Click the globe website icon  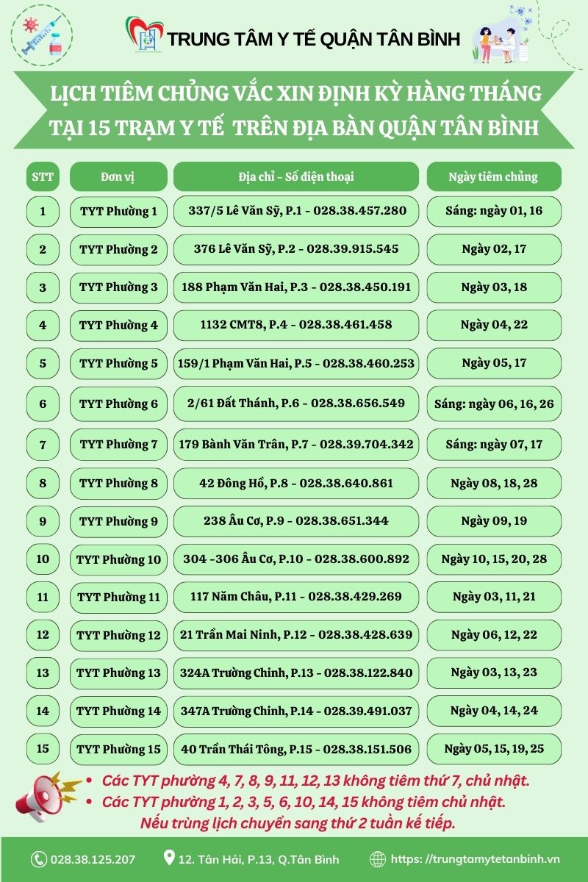point(378,858)
